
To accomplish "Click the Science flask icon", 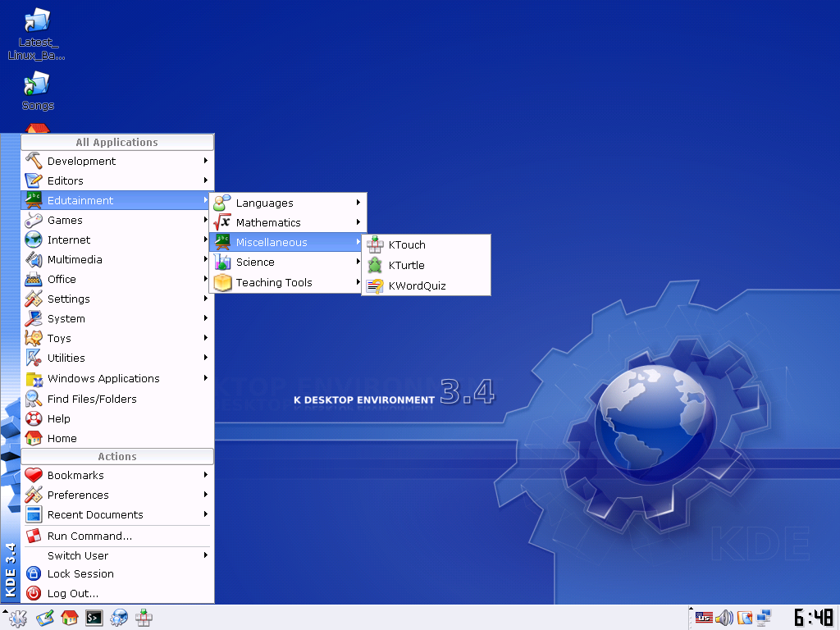I will coord(222,262).
